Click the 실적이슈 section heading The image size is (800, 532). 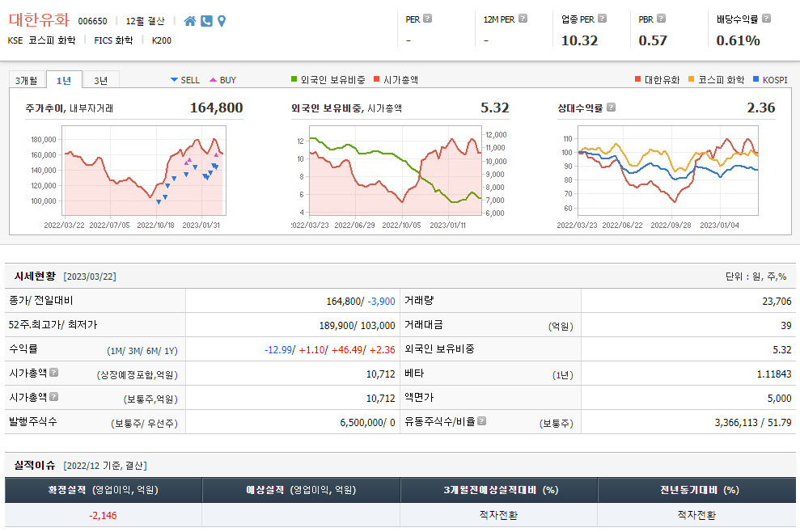click(35, 465)
